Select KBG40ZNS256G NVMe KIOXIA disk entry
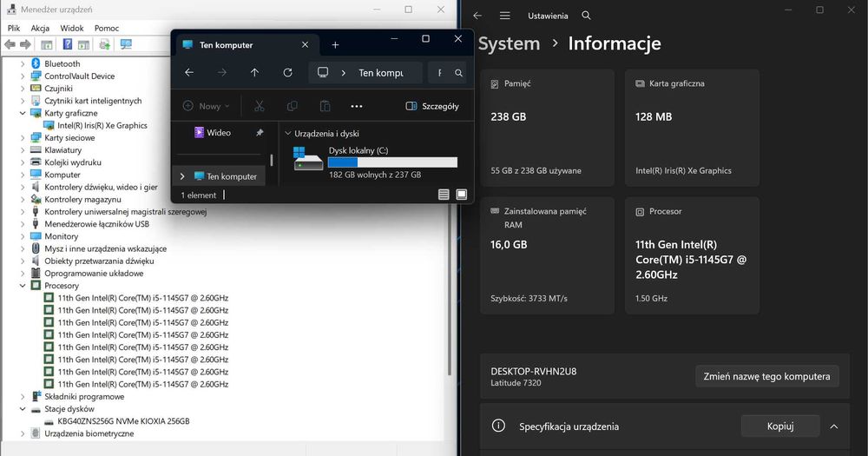Image resolution: width=868 pixels, height=456 pixels. coord(123,421)
